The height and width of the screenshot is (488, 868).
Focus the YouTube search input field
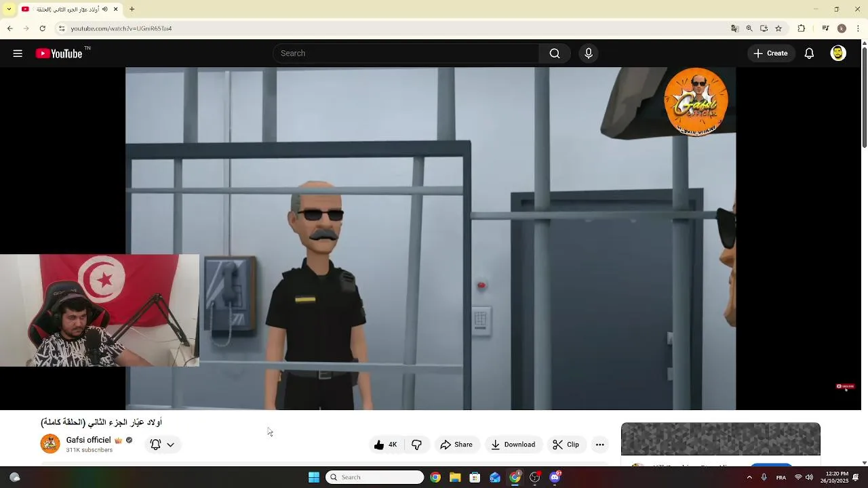click(x=406, y=54)
